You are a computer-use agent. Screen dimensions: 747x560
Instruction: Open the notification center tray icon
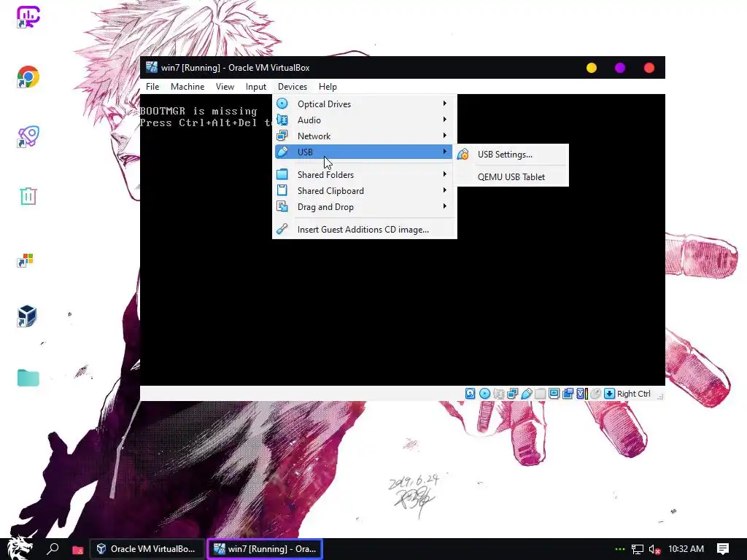723,549
